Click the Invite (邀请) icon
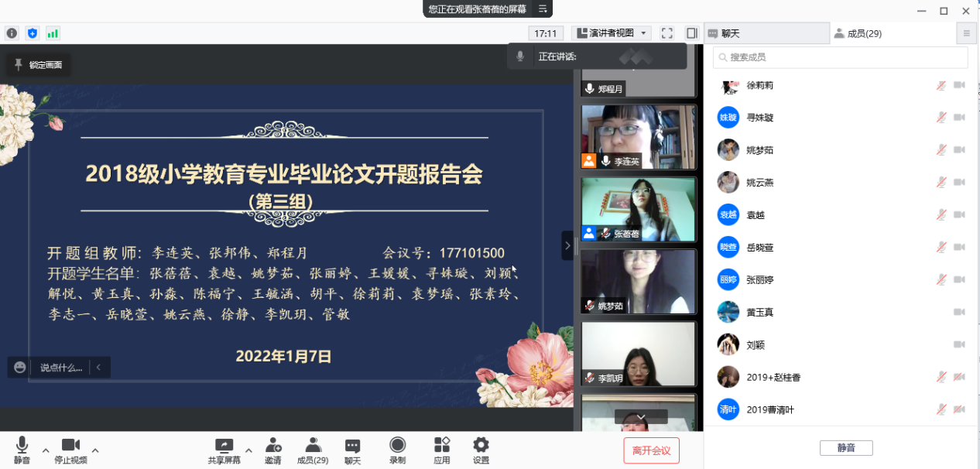The width and height of the screenshot is (980, 469). coord(273,446)
